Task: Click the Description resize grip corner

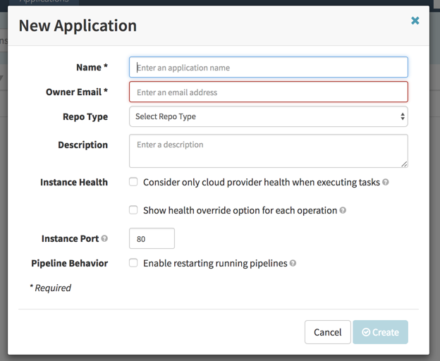Action: point(404,164)
